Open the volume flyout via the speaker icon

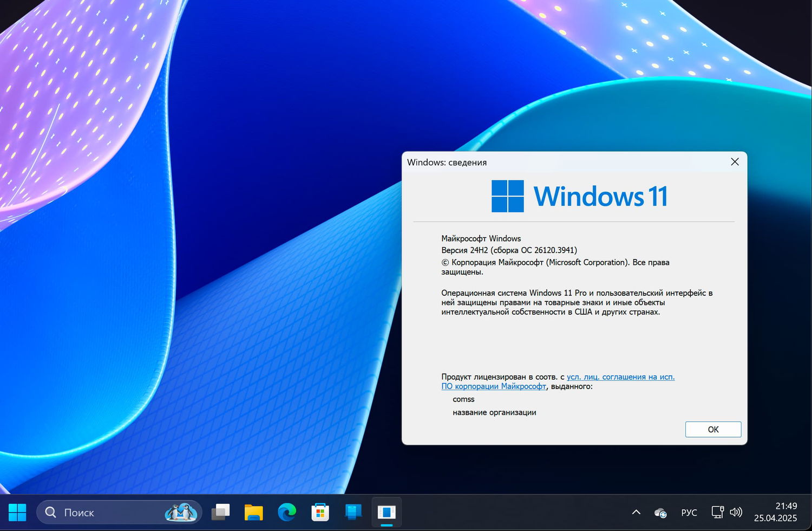[x=736, y=512]
